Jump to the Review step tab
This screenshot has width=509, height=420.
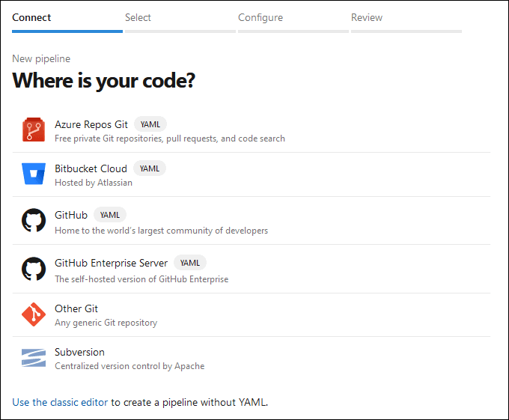point(367,17)
